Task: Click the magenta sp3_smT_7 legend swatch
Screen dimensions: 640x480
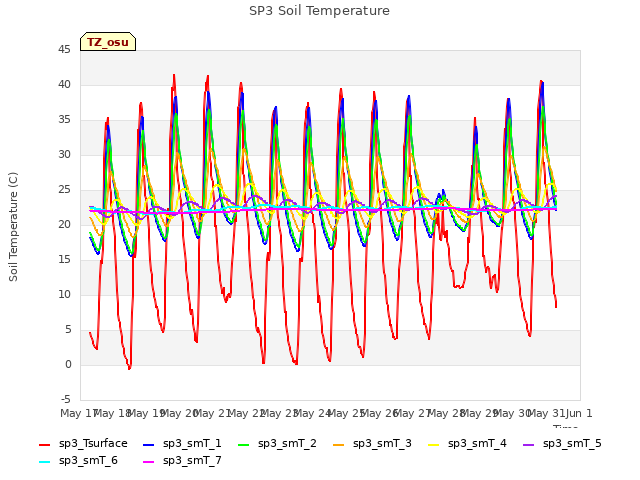Action: (149, 462)
